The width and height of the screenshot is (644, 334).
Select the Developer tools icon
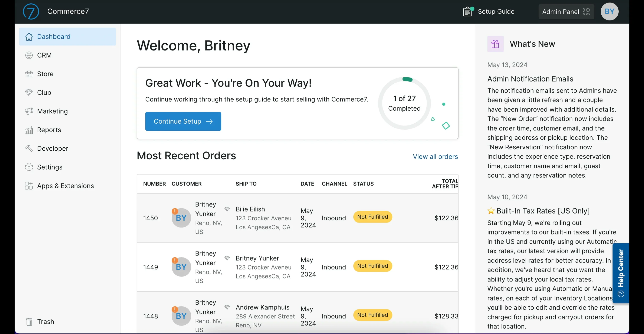(x=29, y=148)
